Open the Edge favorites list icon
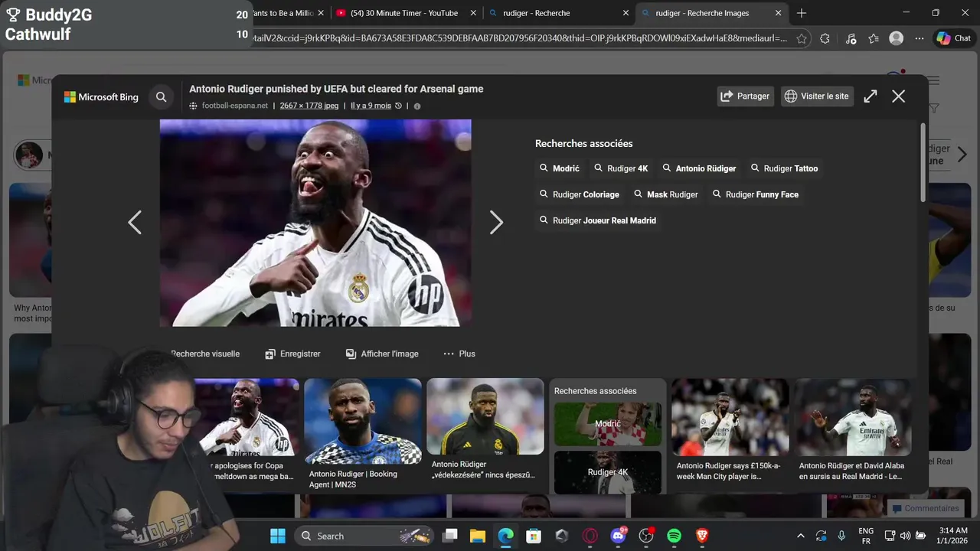The width and height of the screenshot is (980, 551). [874, 38]
